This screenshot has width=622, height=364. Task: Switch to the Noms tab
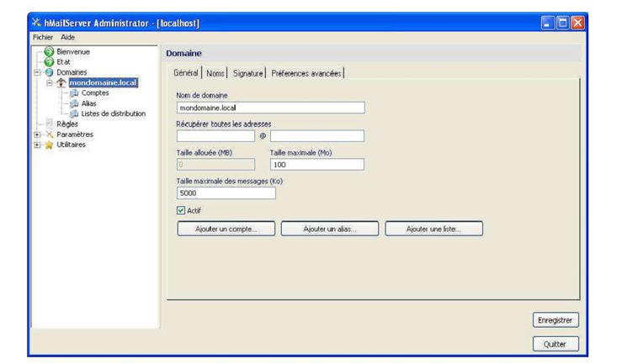(215, 73)
